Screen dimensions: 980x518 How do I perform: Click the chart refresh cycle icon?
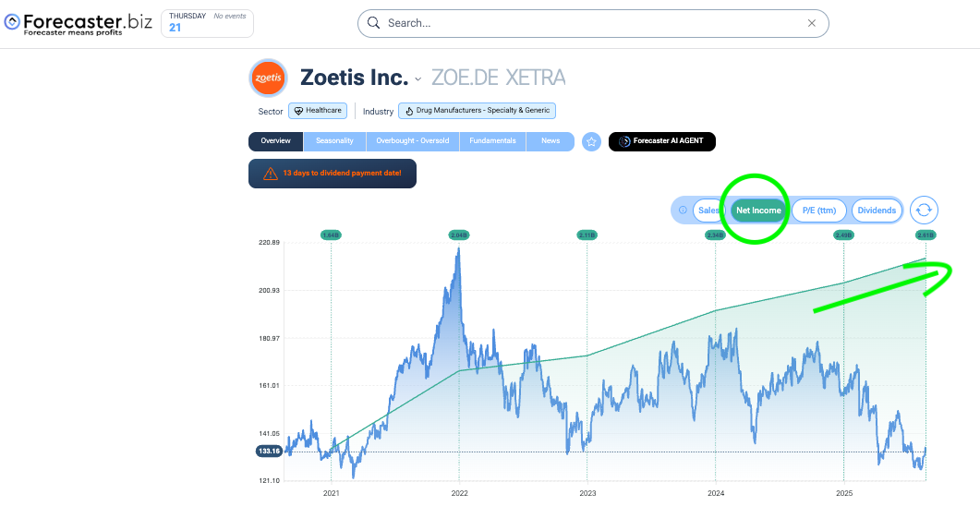pyautogui.click(x=924, y=211)
